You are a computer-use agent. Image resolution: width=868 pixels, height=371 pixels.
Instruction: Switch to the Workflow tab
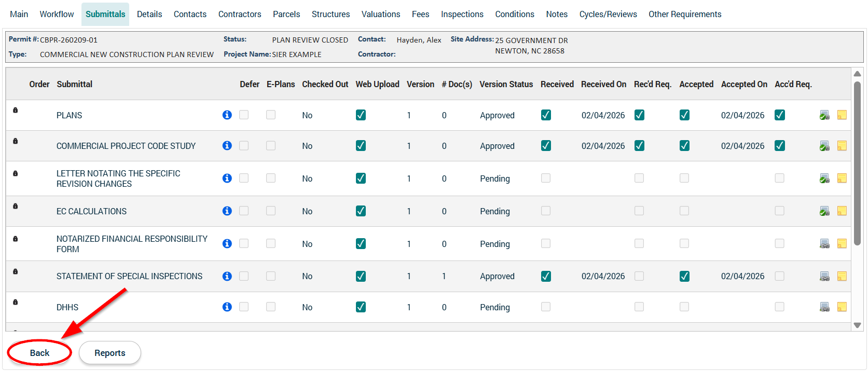(57, 15)
